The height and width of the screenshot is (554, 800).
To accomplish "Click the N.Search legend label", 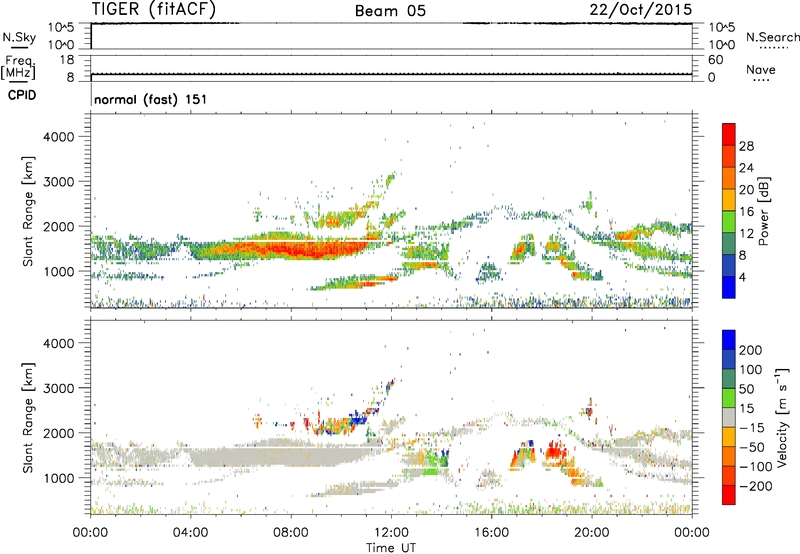I will click(x=773, y=37).
